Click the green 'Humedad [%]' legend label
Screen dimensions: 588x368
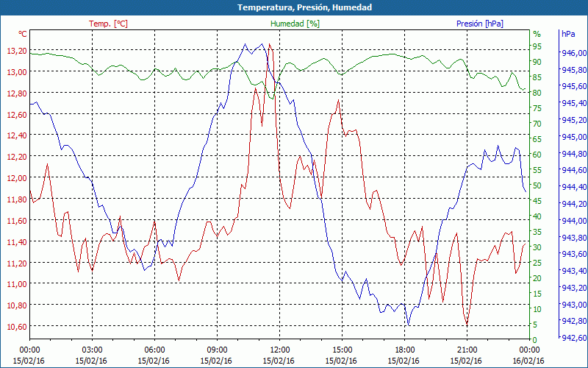click(295, 24)
